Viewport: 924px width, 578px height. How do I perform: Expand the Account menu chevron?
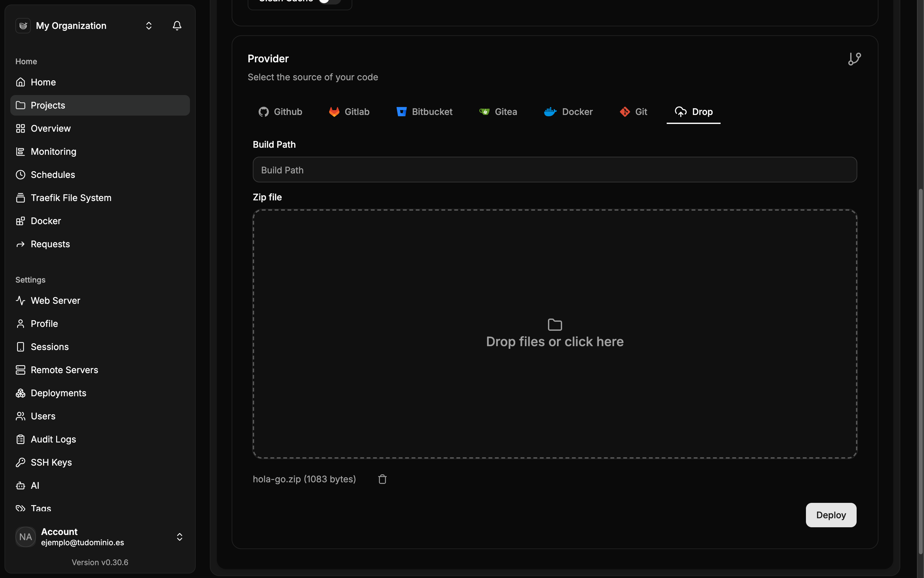(179, 537)
